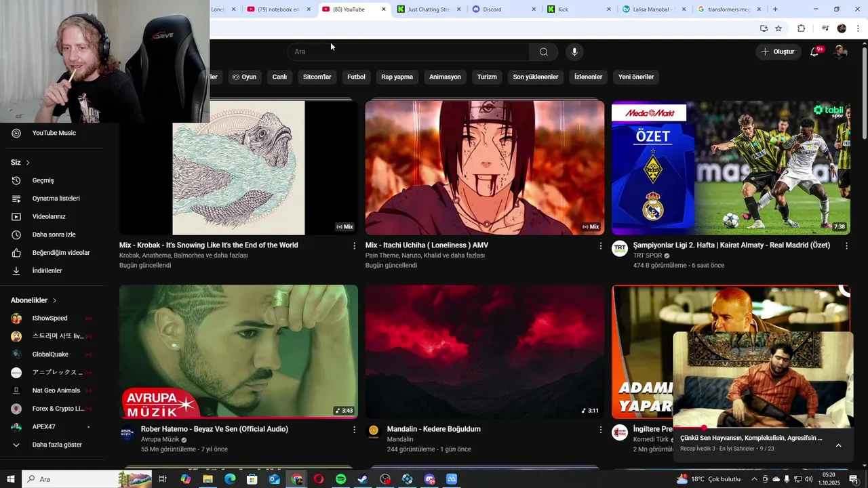The width and height of the screenshot is (868, 488).
Task: Click the mini player video
Action: click(x=763, y=380)
